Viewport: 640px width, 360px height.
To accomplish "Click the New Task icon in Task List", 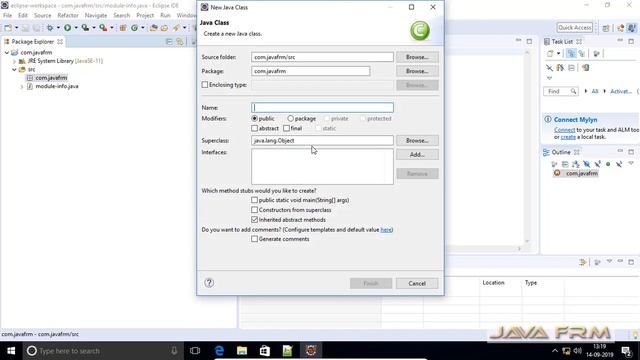I will click(x=550, y=53).
